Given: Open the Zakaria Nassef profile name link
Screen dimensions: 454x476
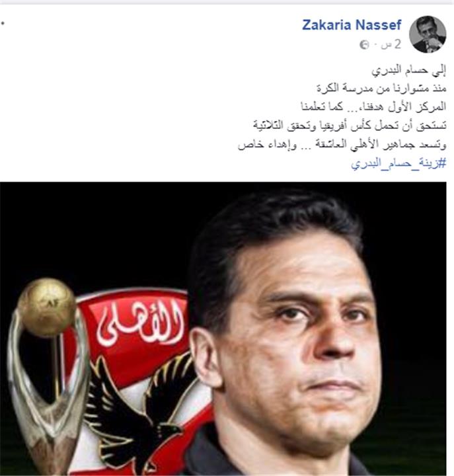Looking at the screenshot, I should pos(352,24).
